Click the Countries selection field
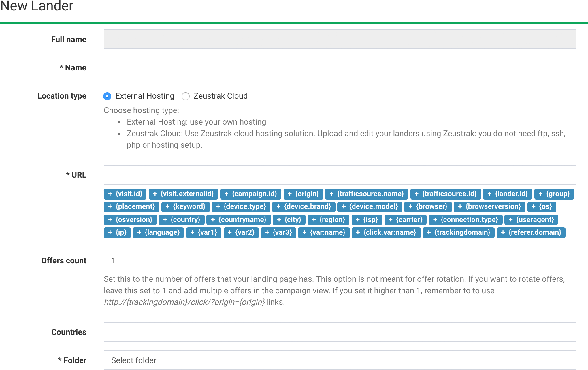Image resolution: width=588 pixels, height=370 pixels. [340, 332]
